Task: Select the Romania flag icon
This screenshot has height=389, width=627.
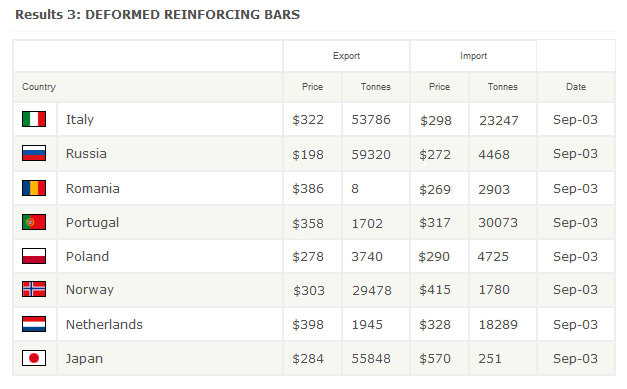Action: [x=34, y=188]
